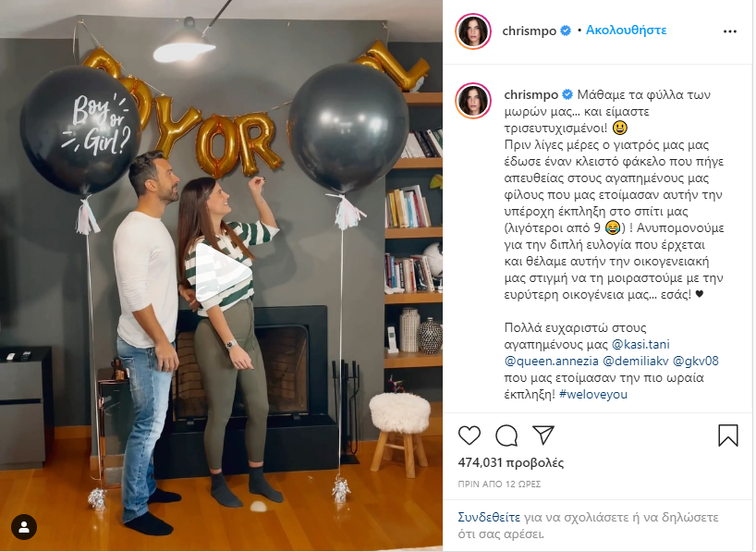Click the Συνδεθείτε login link
The image size is (756, 552).
click(489, 517)
